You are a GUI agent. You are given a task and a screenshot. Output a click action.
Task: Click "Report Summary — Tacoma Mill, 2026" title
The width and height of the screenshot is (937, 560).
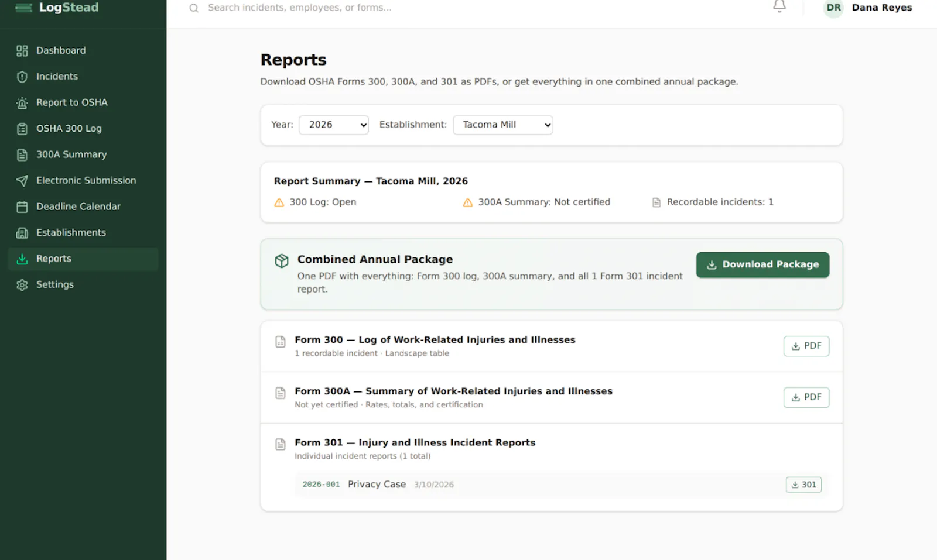371,181
